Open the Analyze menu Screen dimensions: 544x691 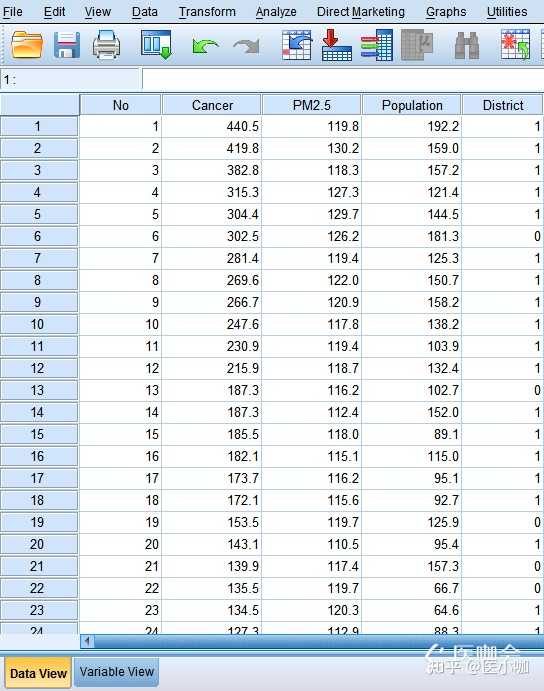[276, 11]
